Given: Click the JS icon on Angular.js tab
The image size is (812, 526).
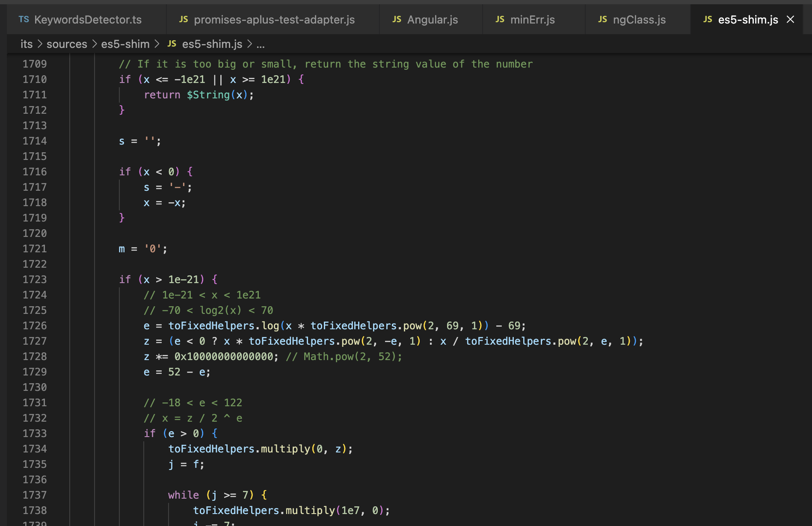Looking at the screenshot, I should tap(397, 19).
